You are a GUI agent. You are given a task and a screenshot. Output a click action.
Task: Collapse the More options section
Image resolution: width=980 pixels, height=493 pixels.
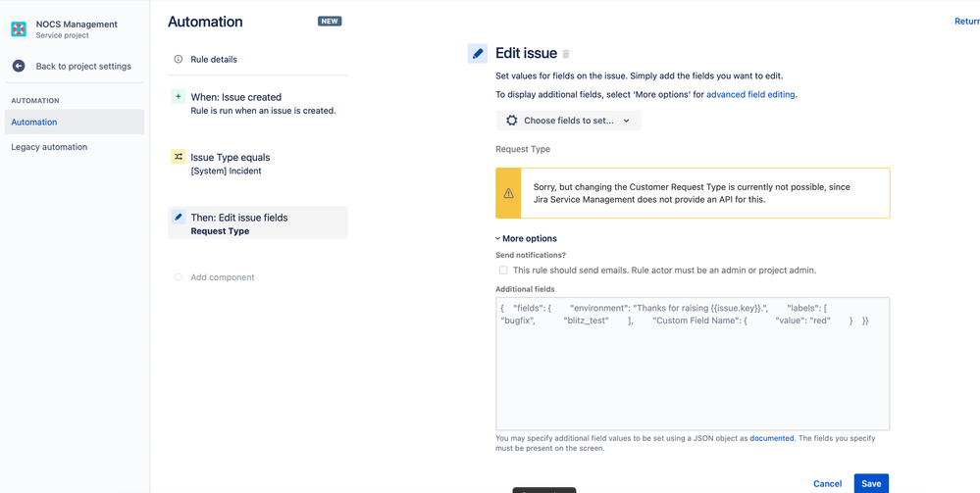pos(526,238)
